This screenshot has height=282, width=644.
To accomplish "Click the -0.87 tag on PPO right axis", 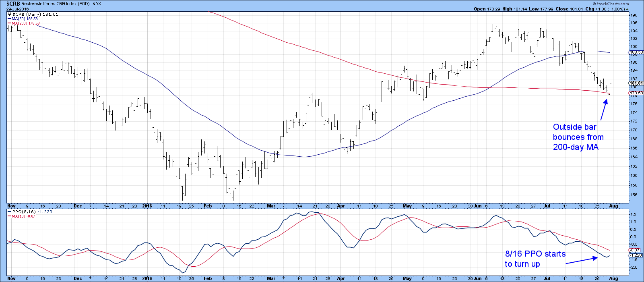I will tap(634, 250).
